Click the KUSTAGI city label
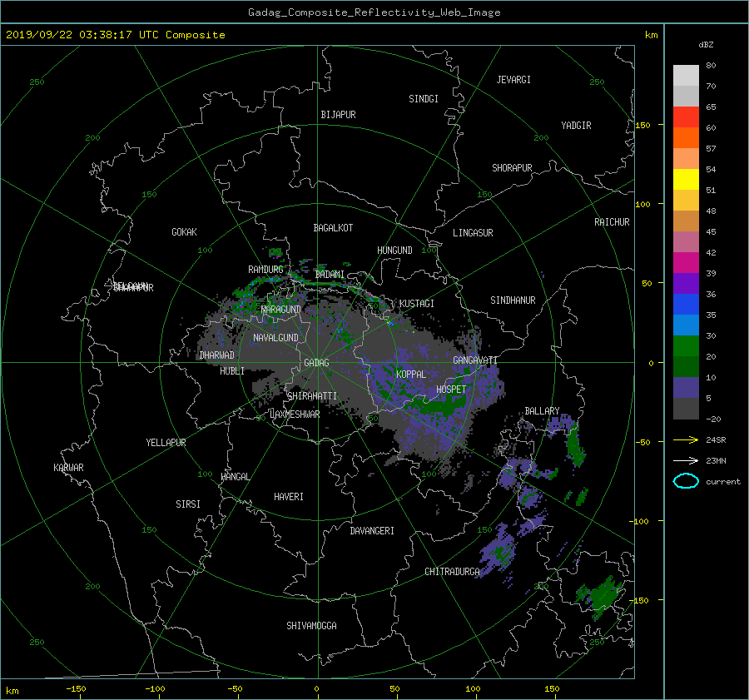The height and width of the screenshot is (700, 749). [417, 304]
